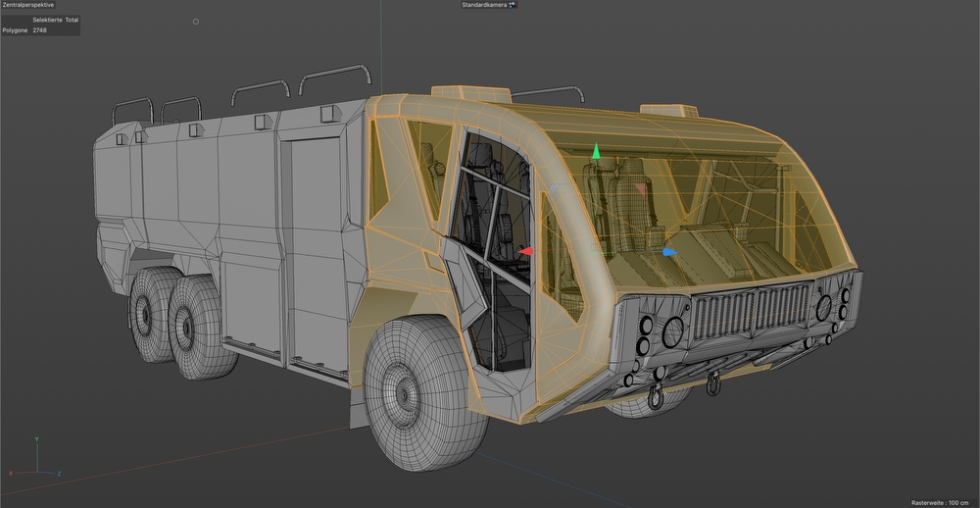
Task: Select the blue Z-axis arrow handle
Action: click(669, 252)
